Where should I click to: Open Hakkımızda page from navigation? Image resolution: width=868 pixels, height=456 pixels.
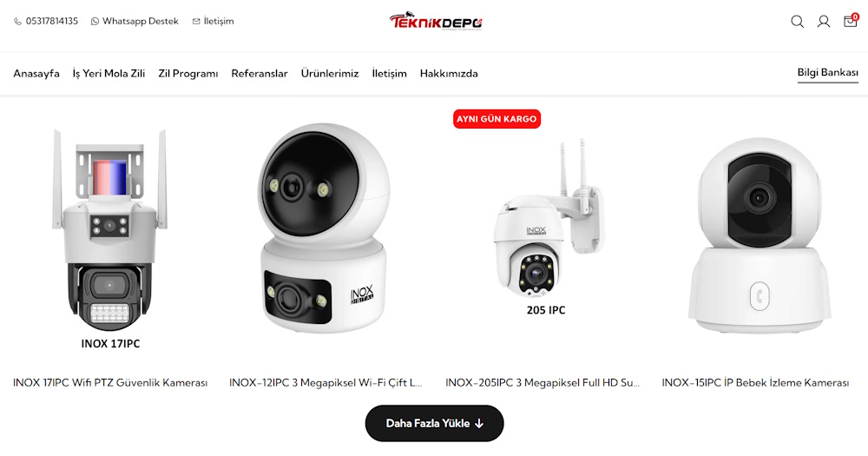click(x=449, y=74)
